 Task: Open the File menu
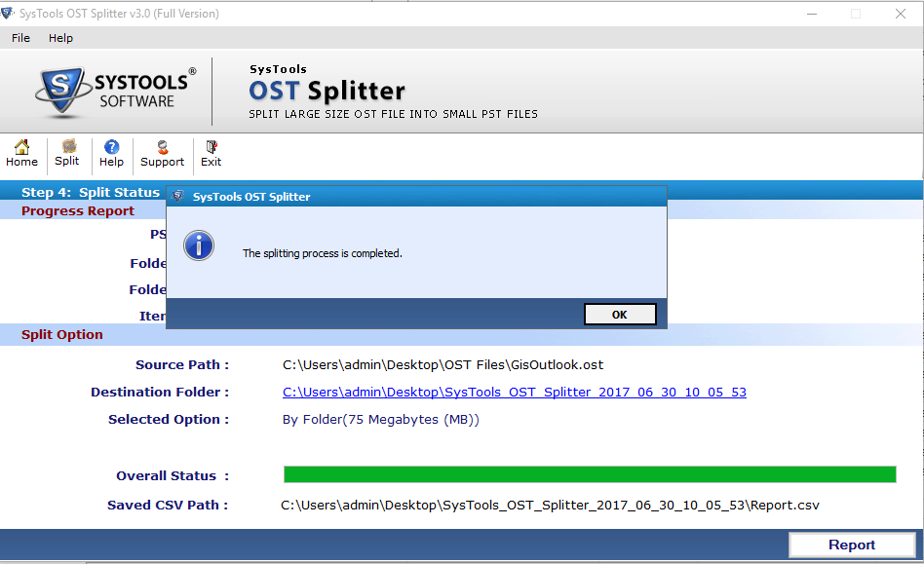[x=20, y=38]
